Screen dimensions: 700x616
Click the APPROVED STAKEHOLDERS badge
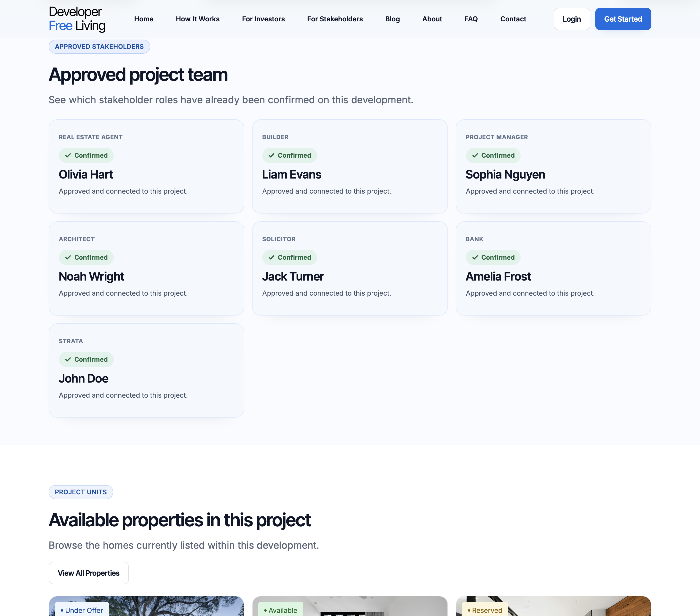(99, 47)
